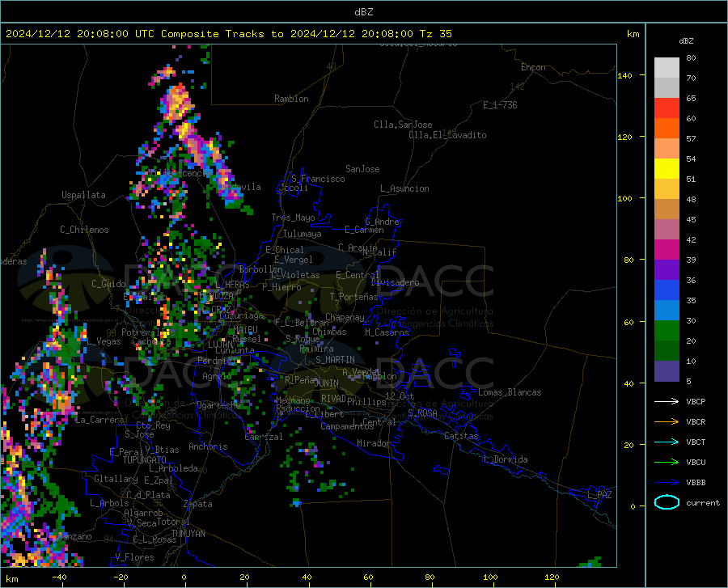Click the L_PAZ label
The width and height of the screenshot is (728, 588).
coord(599,495)
